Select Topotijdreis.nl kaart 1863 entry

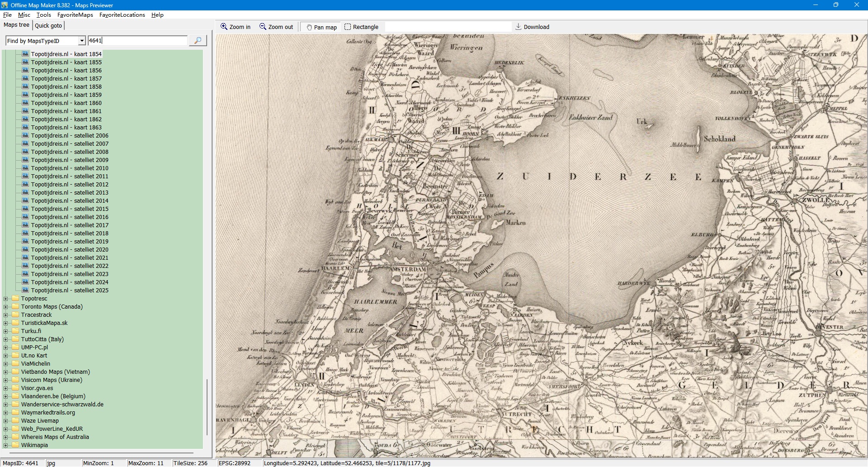click(66, 127)
